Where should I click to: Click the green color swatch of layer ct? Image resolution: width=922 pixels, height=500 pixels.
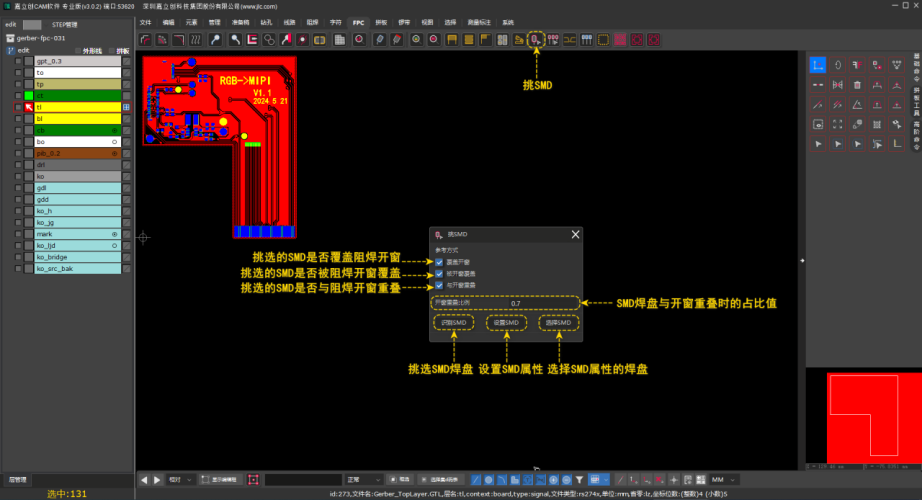click(x=29, y=96)
